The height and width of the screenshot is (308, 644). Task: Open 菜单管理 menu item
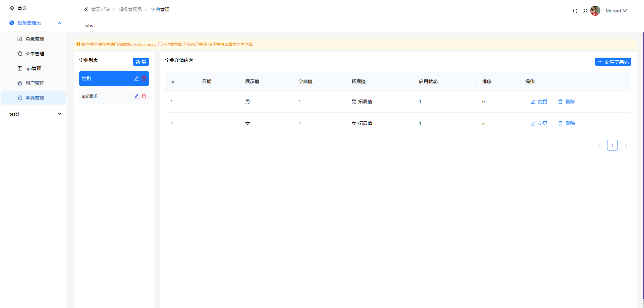(x=34, y=54)
